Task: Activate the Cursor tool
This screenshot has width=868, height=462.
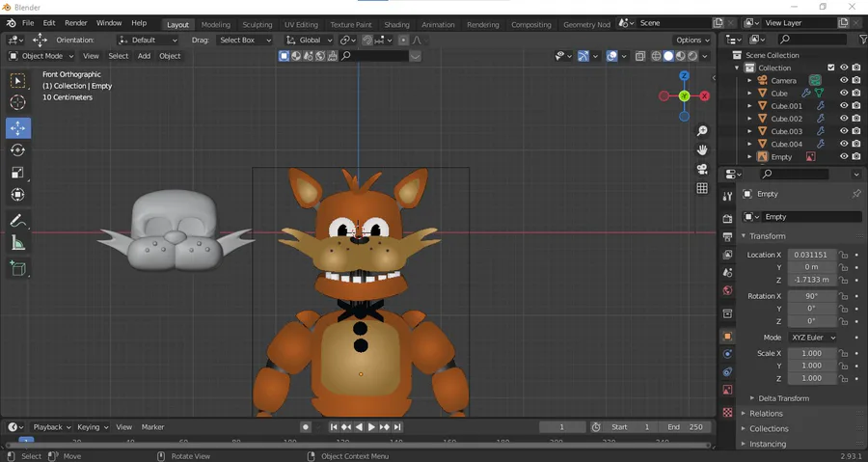Action: tap(18, 102)
